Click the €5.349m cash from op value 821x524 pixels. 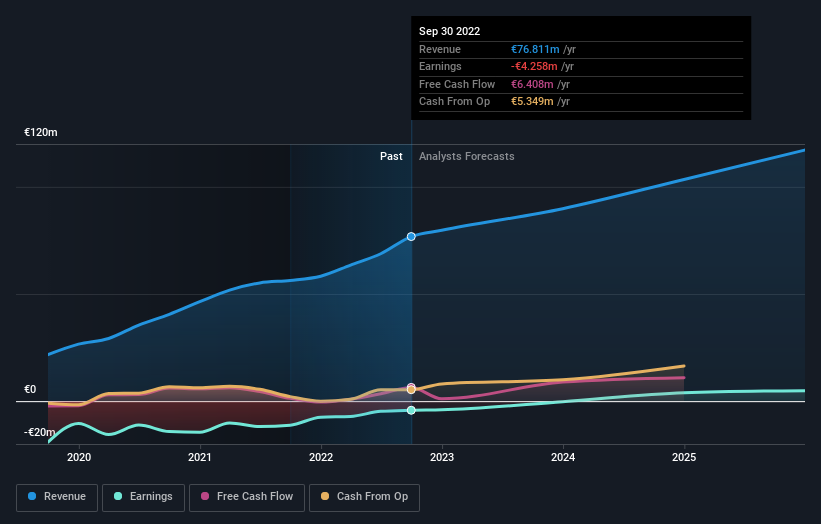(532, 102)
